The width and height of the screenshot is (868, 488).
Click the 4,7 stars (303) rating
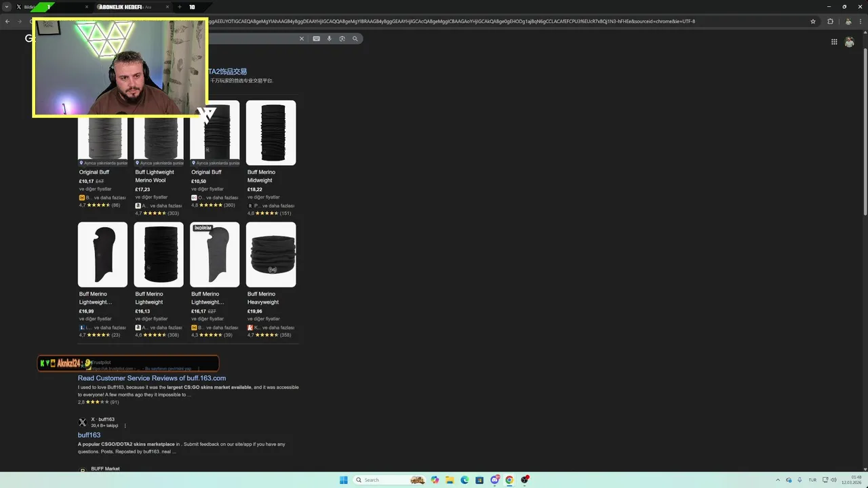pos(157,213)
